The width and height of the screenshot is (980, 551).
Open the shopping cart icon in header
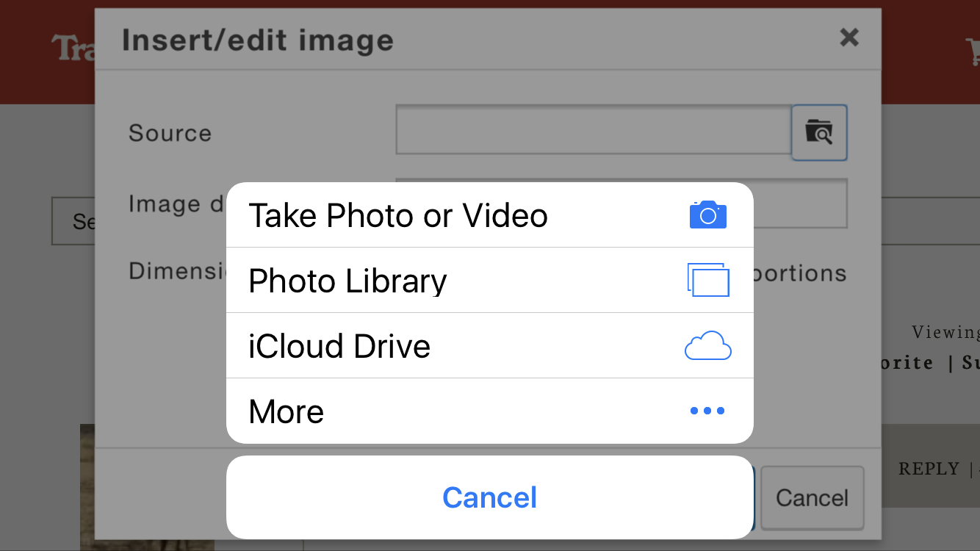click(x=973, y=51)
